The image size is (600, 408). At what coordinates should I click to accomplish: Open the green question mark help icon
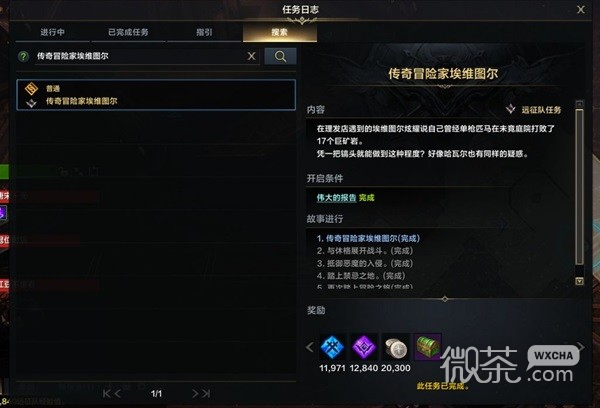coord(23,57)
